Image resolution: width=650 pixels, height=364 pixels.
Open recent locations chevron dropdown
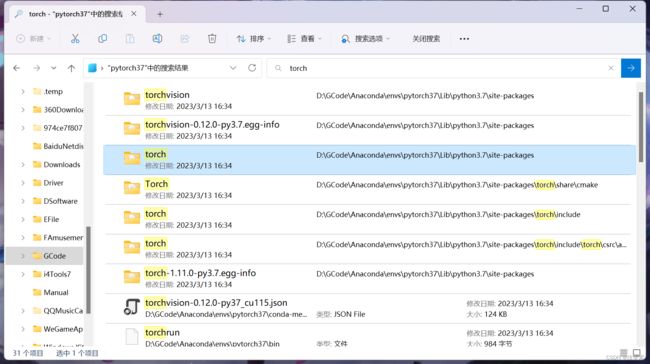[53, 68]
